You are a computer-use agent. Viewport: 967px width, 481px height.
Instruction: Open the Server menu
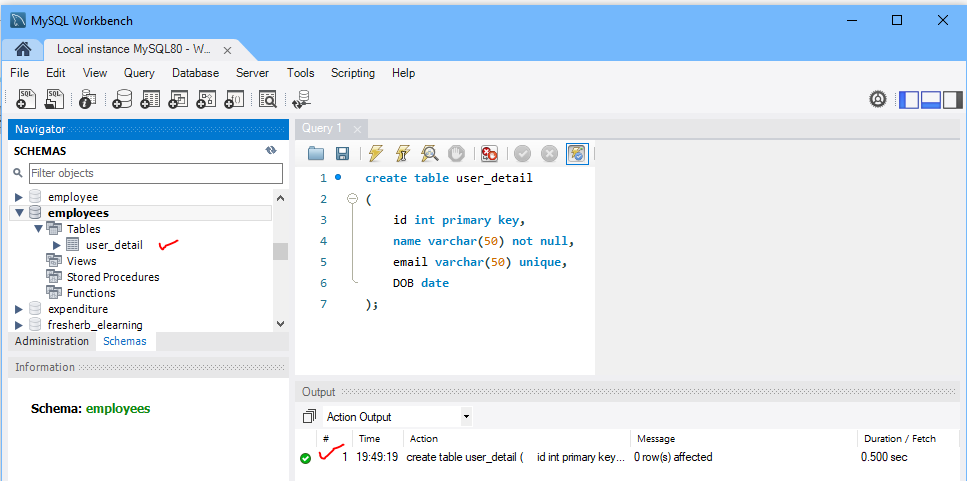click(x=252, y=73)
